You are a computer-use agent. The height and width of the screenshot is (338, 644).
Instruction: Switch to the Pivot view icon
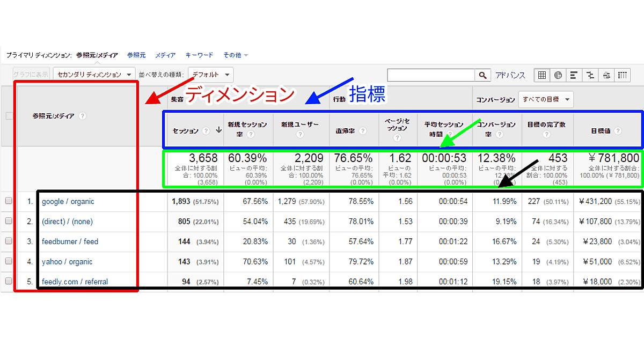point(622,75)
